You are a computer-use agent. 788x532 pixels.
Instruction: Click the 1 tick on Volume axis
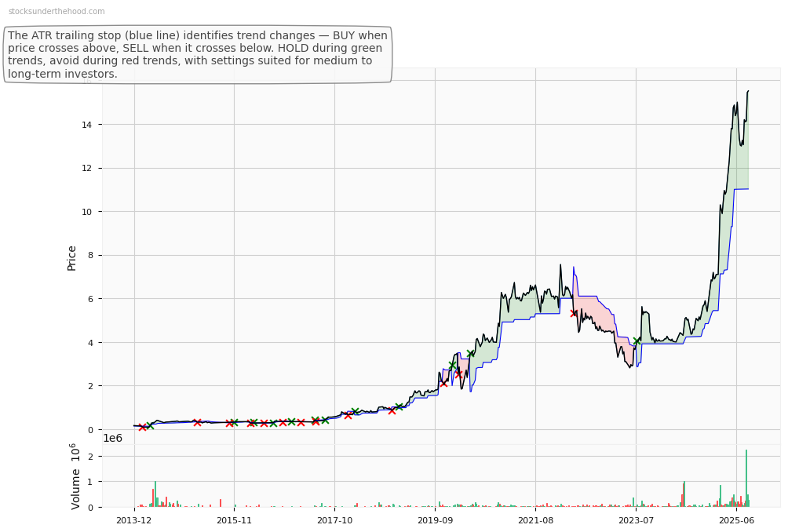pos(90,481)
